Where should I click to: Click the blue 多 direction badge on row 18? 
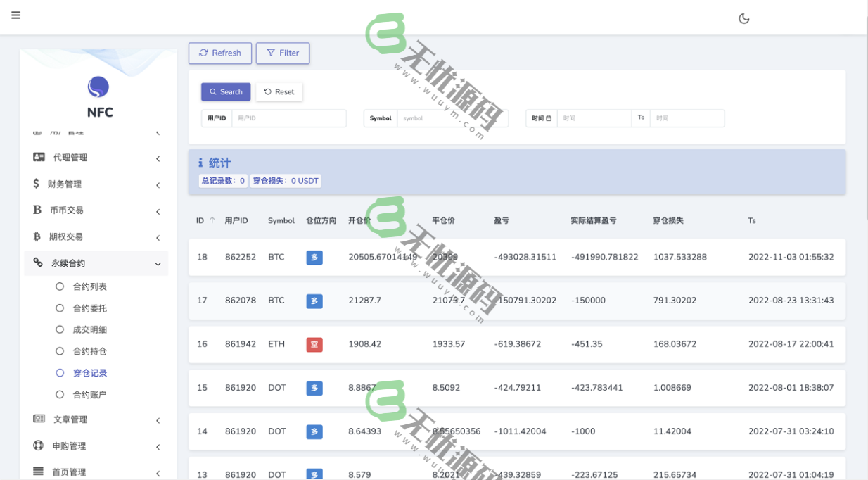(x=314, y=257)
